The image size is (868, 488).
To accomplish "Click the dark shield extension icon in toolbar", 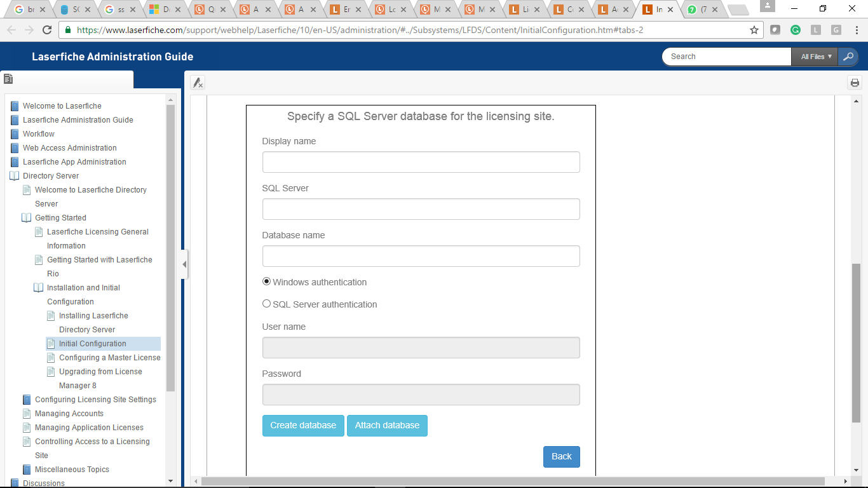I will pos(775,30).
